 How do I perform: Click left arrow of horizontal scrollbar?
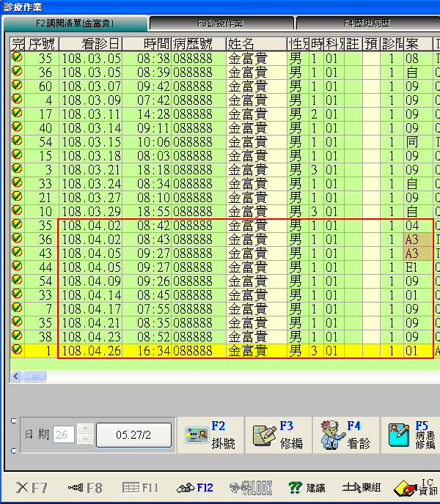[x=15, y=376]
